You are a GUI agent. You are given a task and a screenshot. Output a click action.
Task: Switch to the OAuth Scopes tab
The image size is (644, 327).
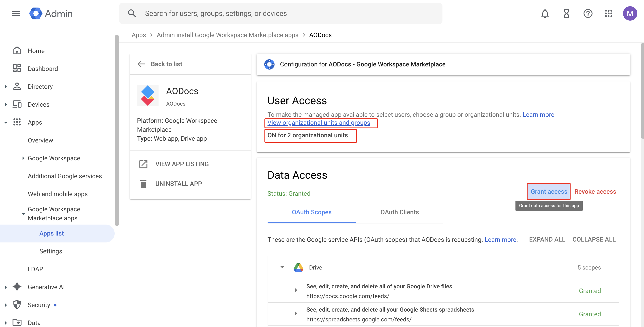point(311,212)
